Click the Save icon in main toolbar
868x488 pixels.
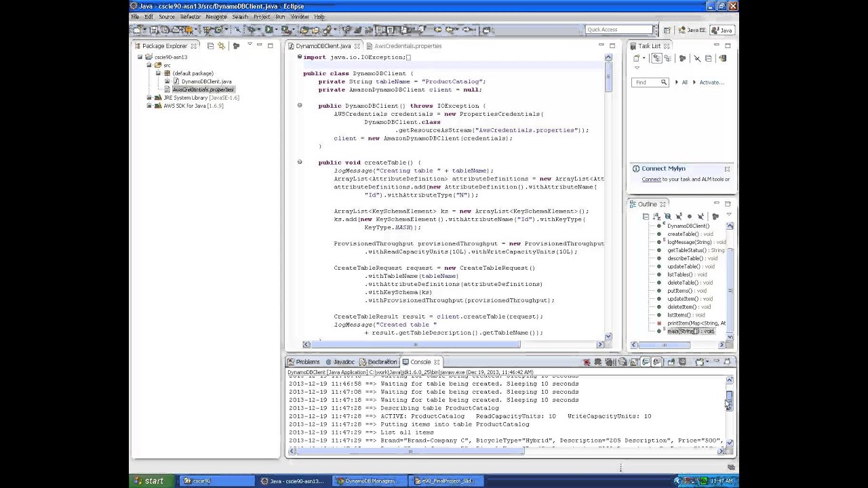point(154,30)
